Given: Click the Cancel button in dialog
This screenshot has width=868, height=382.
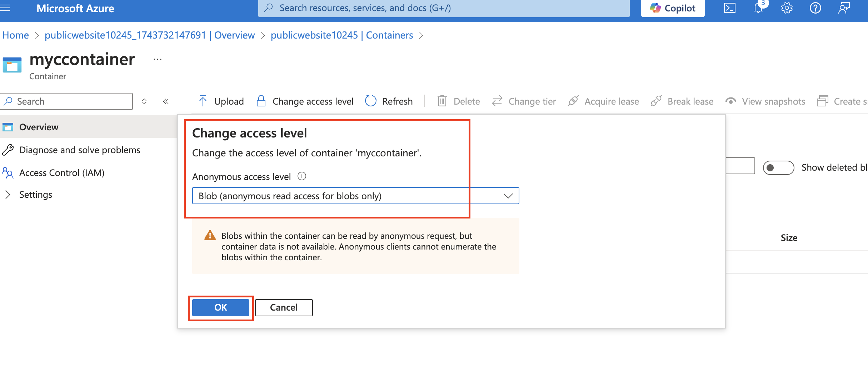Looking at the screenshot, I should click(x=284, y=307).
